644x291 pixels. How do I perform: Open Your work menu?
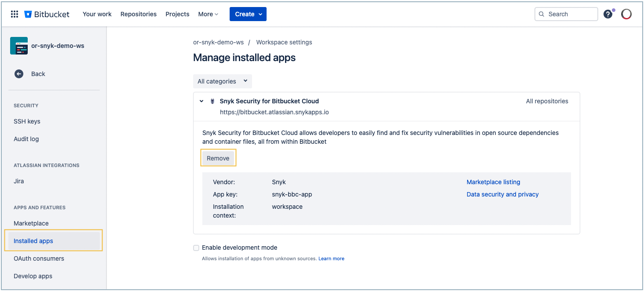[x=97, y=14]
